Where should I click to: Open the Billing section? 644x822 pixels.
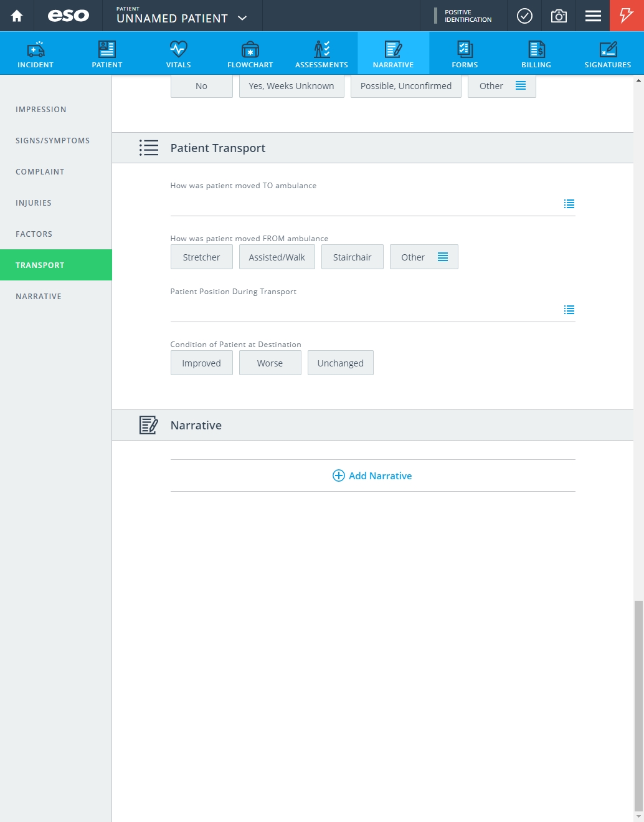tap(536, 54)
